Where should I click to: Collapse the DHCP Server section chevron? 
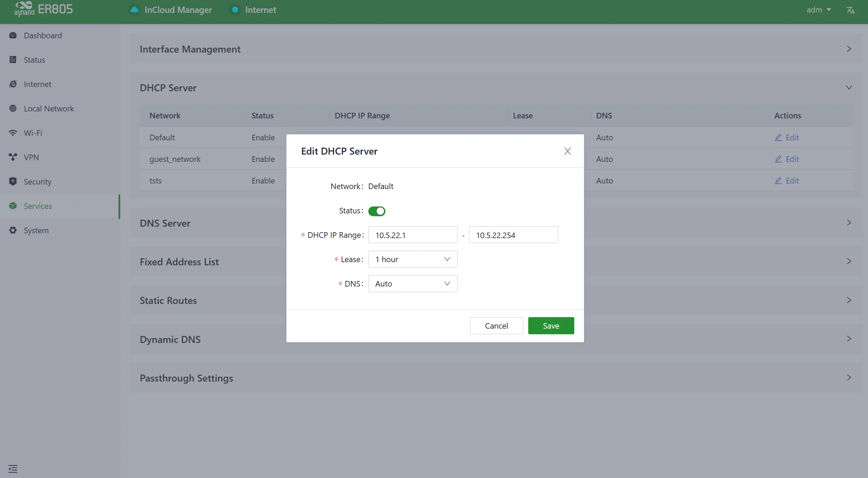click(x=849, y=88)
